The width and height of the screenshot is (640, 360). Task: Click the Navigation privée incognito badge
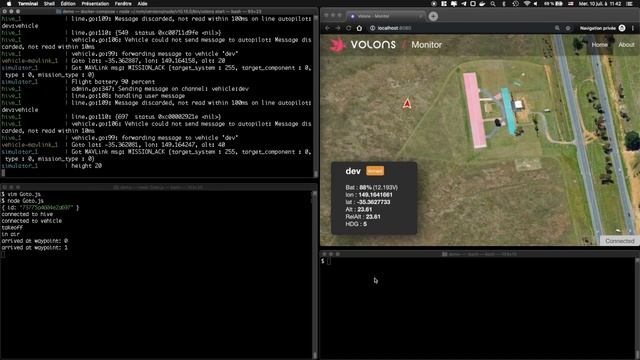[602, 28]
